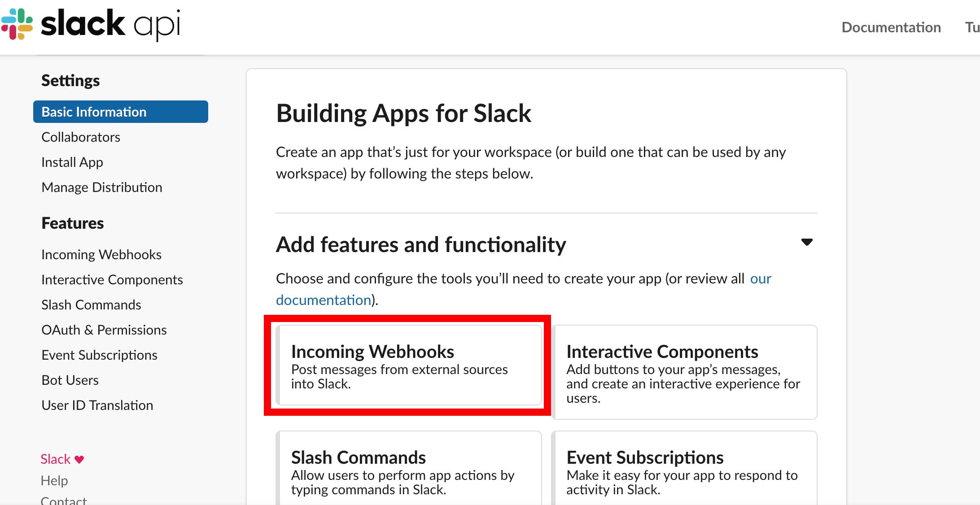Select Interactive Components in the sidebar

point(112,279)
